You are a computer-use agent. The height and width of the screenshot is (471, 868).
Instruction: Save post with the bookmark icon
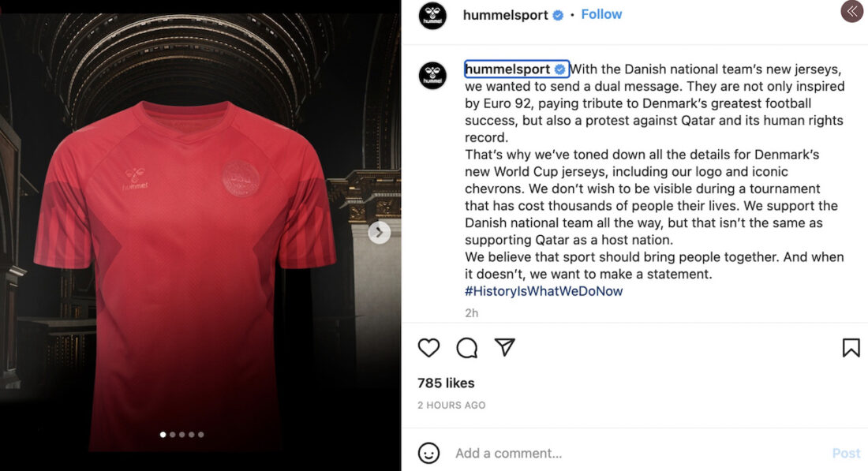pos(851,348)
